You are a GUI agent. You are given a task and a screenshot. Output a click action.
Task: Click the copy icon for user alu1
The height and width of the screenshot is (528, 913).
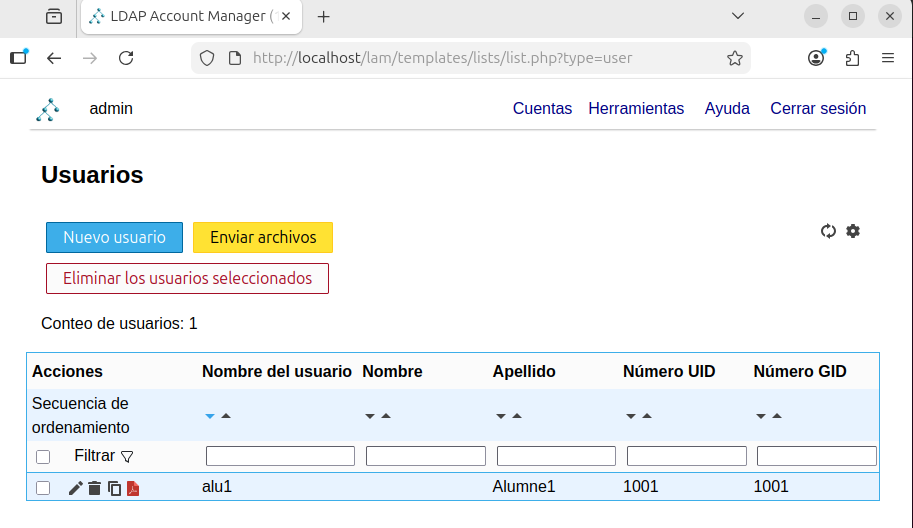pos(114,488)
